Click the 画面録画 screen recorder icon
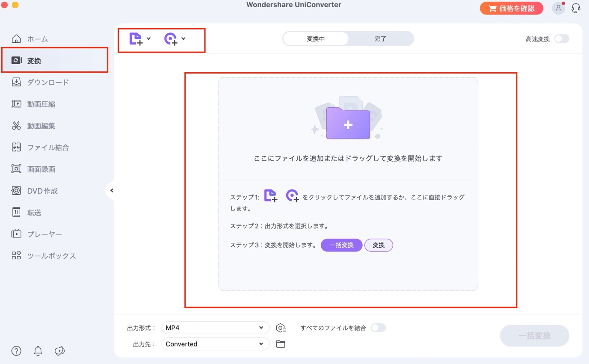 click(16, 169)
